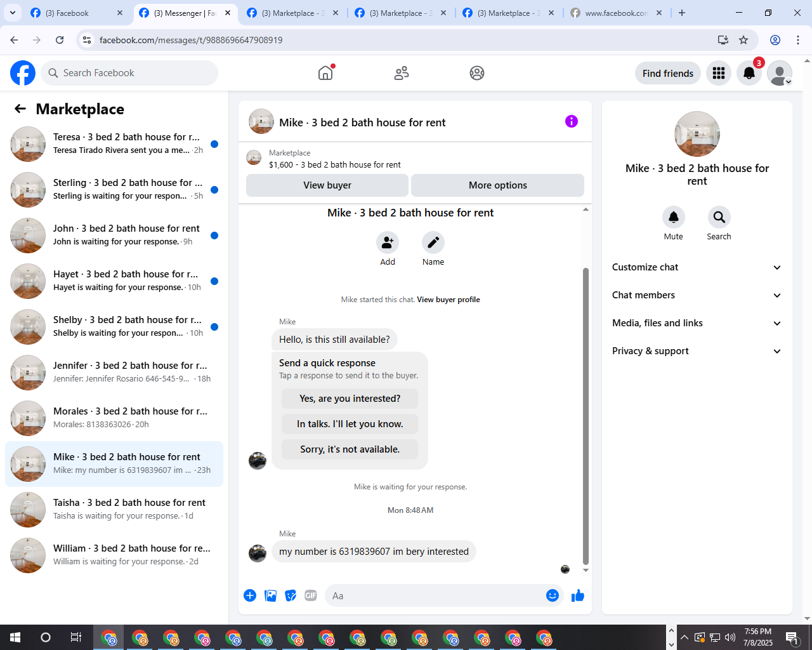Screen dimensions: 812x650
Task: Switch to the www.facebook.com browser tab
Action: tap(616, 13)
